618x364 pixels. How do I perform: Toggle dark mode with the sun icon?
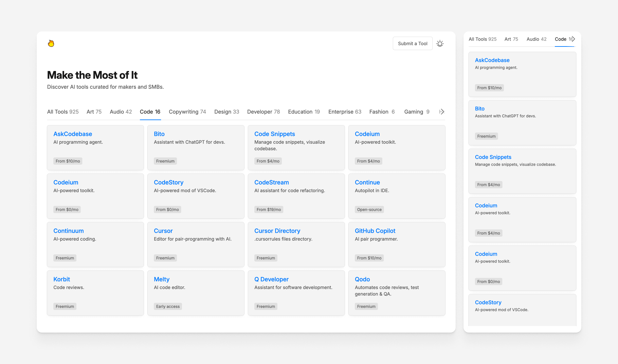click(x=440, y=43)
